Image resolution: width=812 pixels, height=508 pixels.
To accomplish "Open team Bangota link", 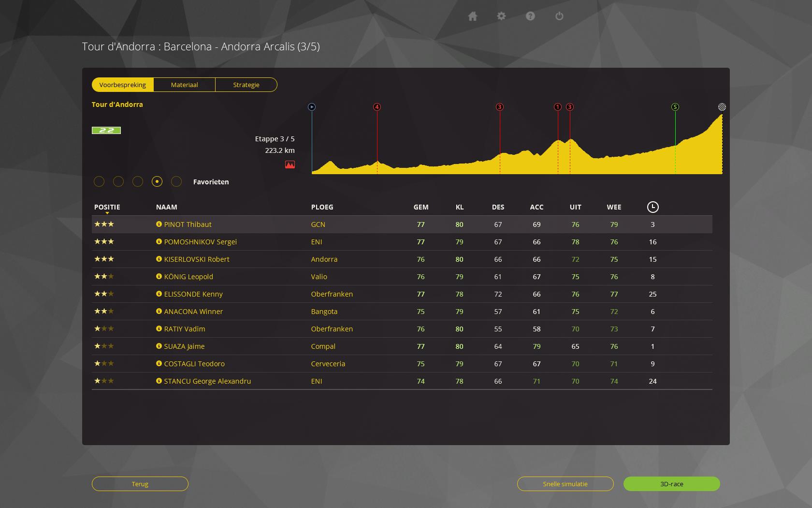I will pyautogui.click(x=324, y=312).
